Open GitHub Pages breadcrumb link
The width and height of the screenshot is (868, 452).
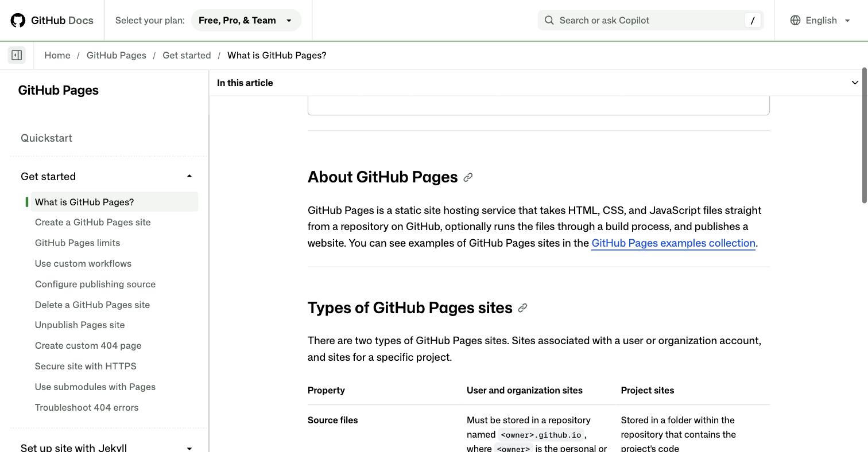(x=117, y=55)
